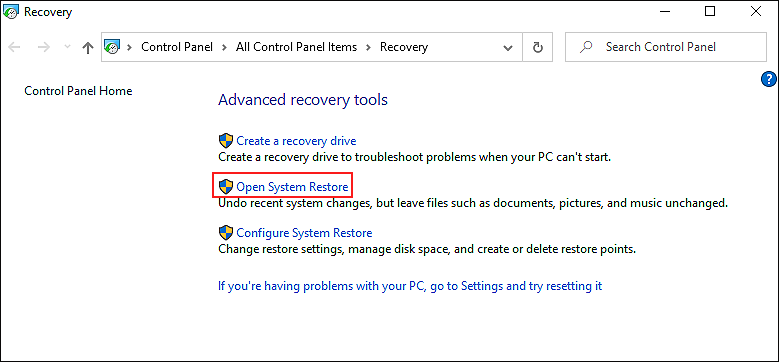Go up one level with up arrow
779x362 pixels.
[x=88, y=47]
